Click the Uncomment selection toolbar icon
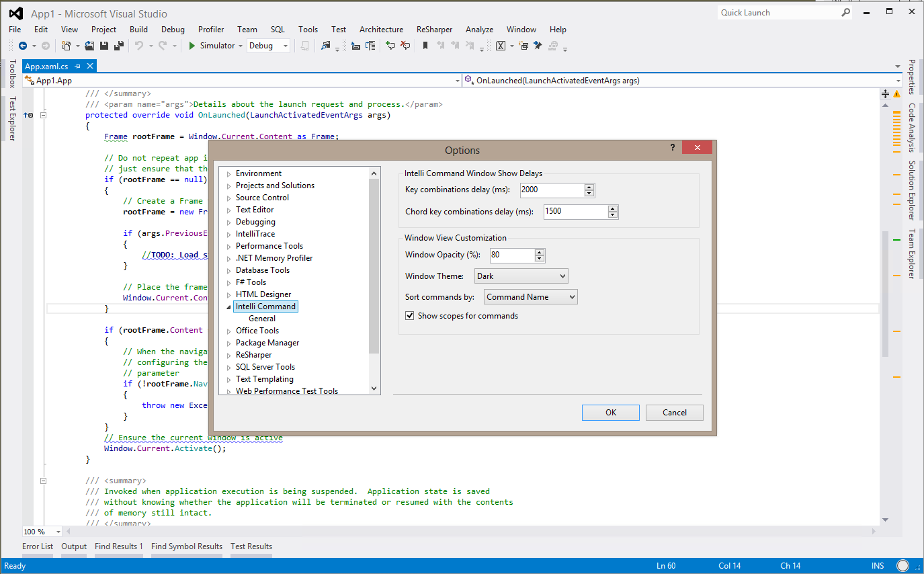Viewport: 924px width, 574px height. click(405, 46)
